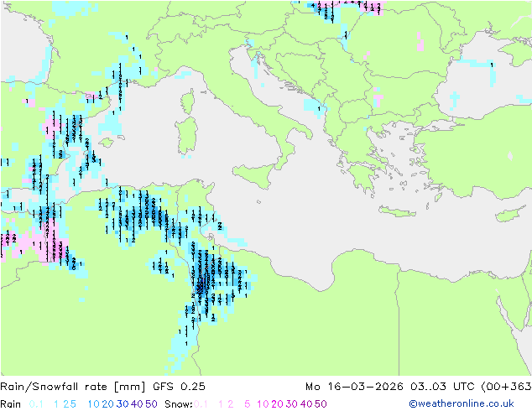Click the Rain legend value 10
This screenshot has height=411, width=532.
coord(93,404)
